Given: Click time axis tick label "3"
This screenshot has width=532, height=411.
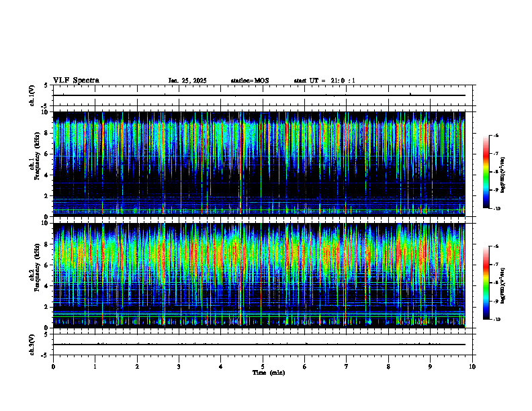Looking at the screenshot, I should click(179, 367).
